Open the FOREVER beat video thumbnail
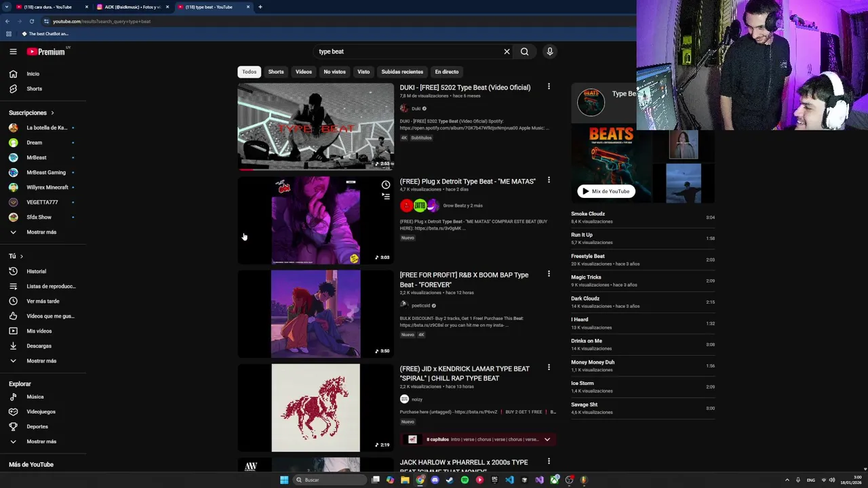Screen dimensions: 868x488 (x=315, y=314)
